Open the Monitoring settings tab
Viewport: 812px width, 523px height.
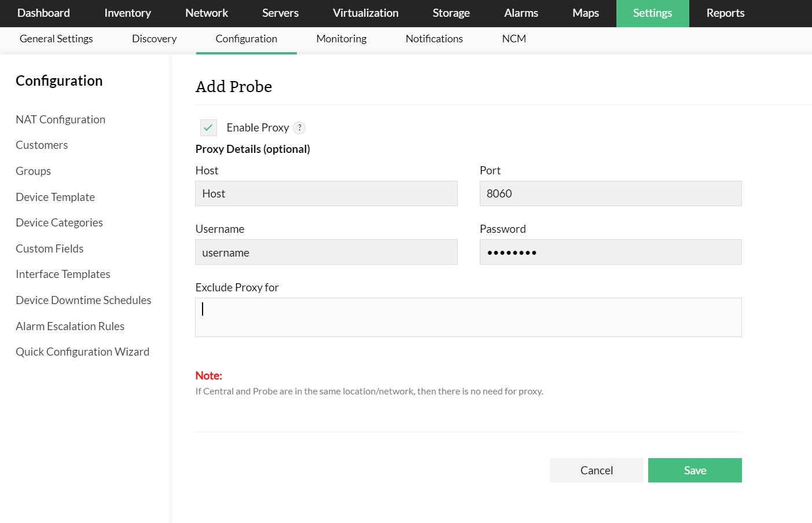coord(341,39)
